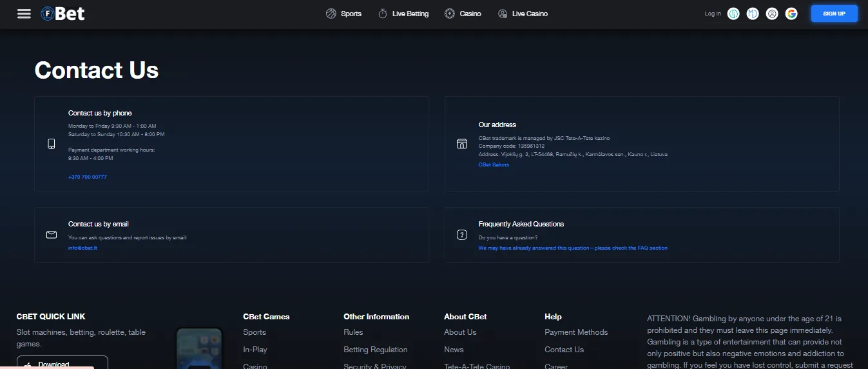This screenshot has width=868, height=369.
Task: Click the 'CBET QUICK LINK' footer heading
Action: pyautogui.click(x=51, y=317)
